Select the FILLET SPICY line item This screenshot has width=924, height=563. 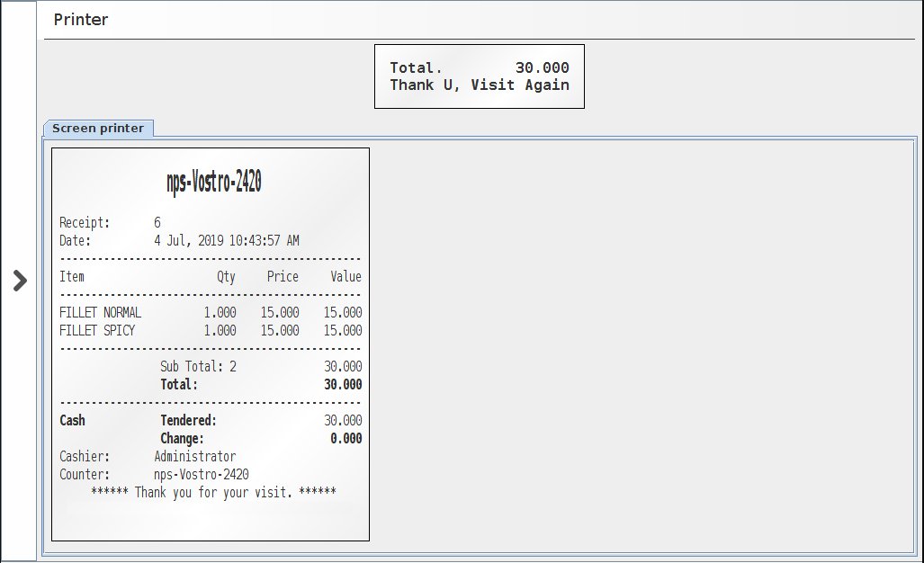pyautogui.click(x=97, y=331)
